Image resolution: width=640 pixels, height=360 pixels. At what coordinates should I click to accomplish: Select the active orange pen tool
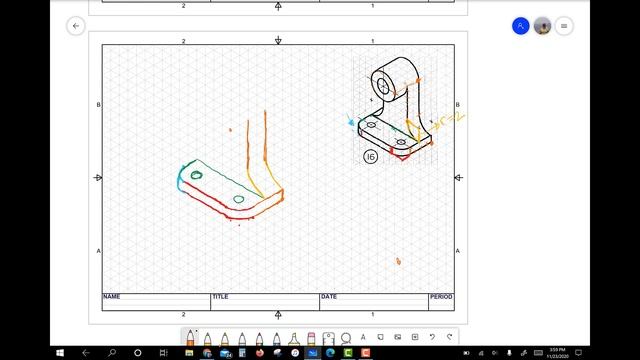click(x=190, y=338)
